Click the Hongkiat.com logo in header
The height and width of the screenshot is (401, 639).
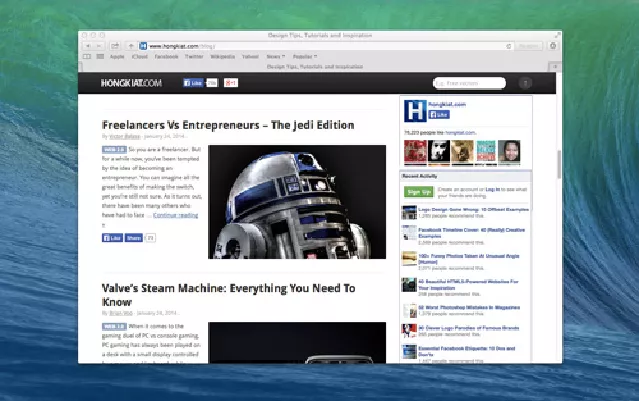pyautogui.click(x=130, y=82)
